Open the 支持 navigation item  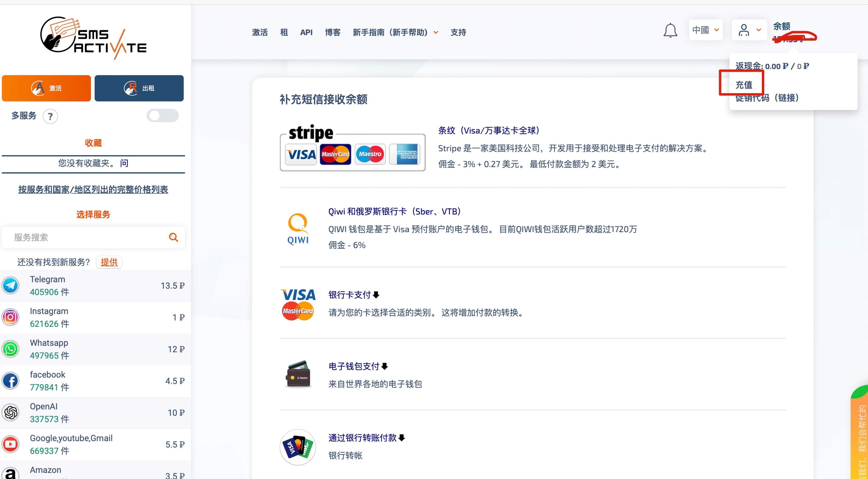click(458, 32)
